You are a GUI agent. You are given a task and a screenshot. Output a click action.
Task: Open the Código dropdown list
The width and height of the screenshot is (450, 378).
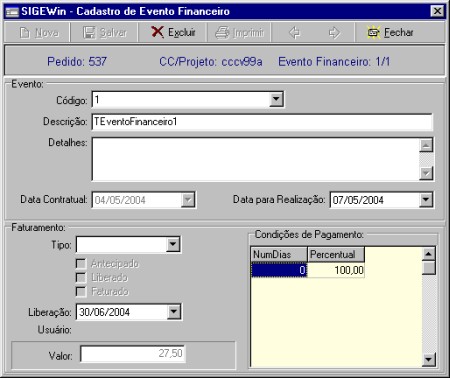276,99
